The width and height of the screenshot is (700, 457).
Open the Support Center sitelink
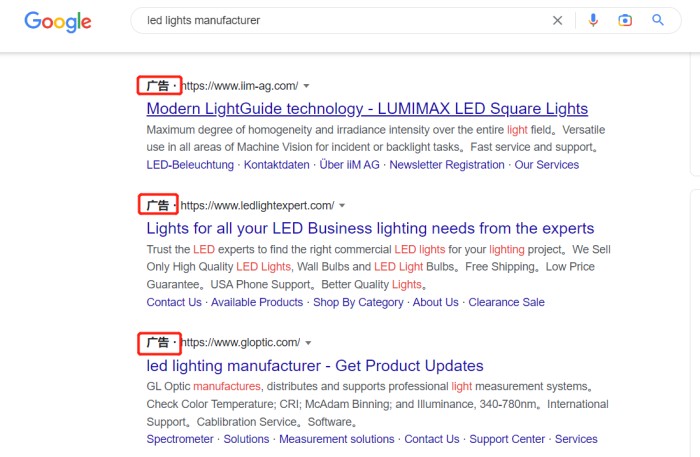(507, 439)
